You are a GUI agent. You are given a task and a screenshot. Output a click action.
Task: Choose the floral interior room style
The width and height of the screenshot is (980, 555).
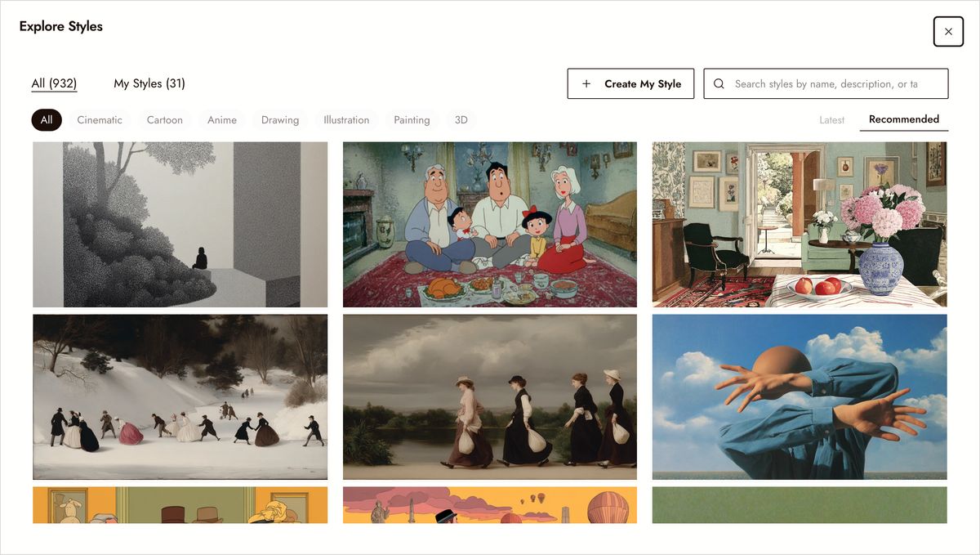pos(800,225)
